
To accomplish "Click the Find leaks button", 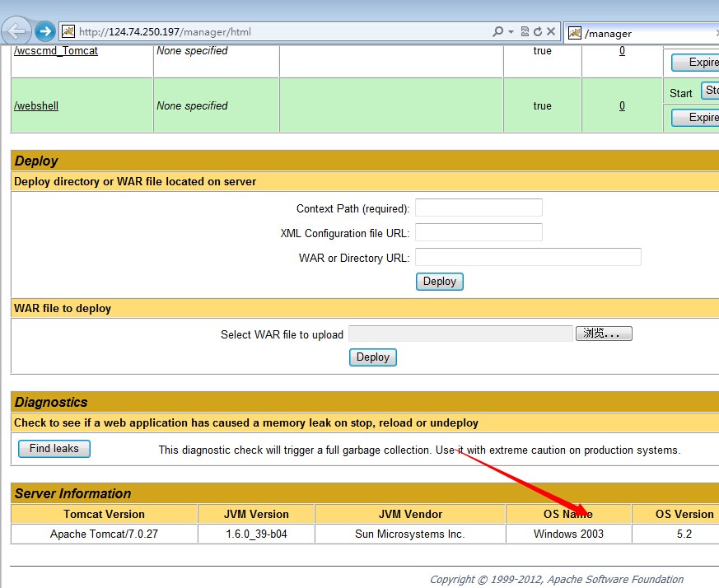I will coord(54,449).
